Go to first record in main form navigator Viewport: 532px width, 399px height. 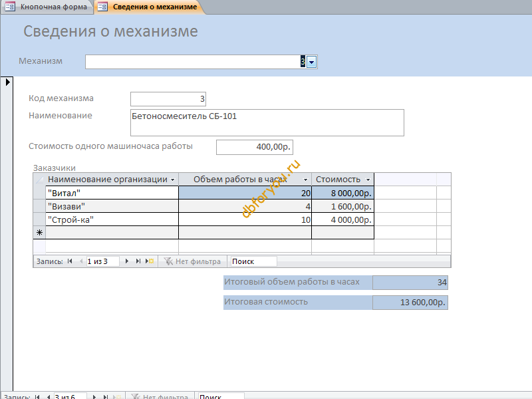click(x=38, y=396)
